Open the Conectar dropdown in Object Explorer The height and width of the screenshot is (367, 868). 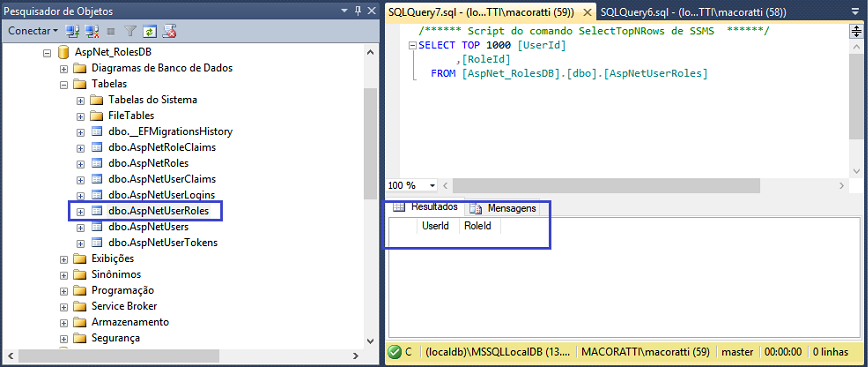pyautogui.click(x=33, y=31)
